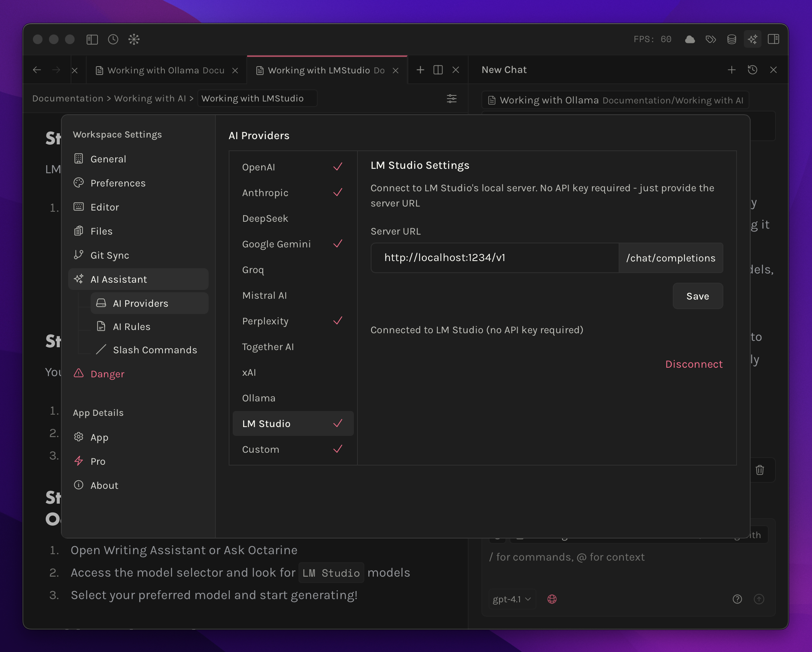Select the Ollama provider in the list

point(259,398)
